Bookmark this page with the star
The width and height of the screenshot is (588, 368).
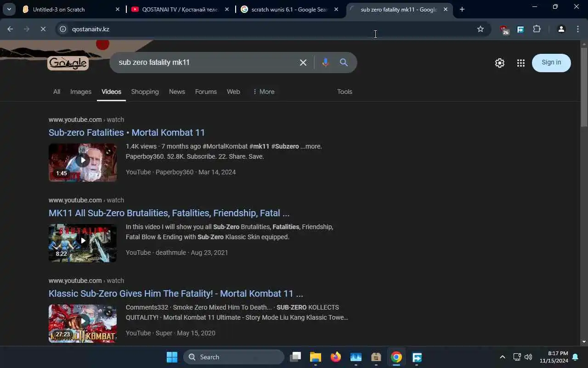481,29
